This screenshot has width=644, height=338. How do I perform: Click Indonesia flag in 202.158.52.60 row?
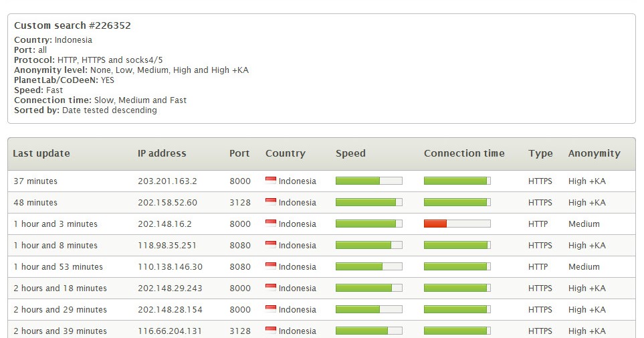pos(271,201)
